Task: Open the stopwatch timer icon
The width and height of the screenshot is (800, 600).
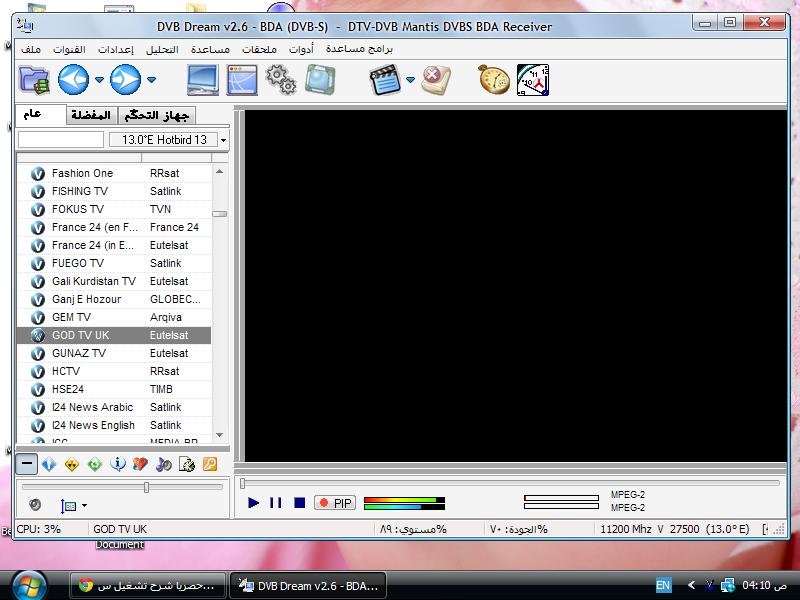Action: (494, 80)
